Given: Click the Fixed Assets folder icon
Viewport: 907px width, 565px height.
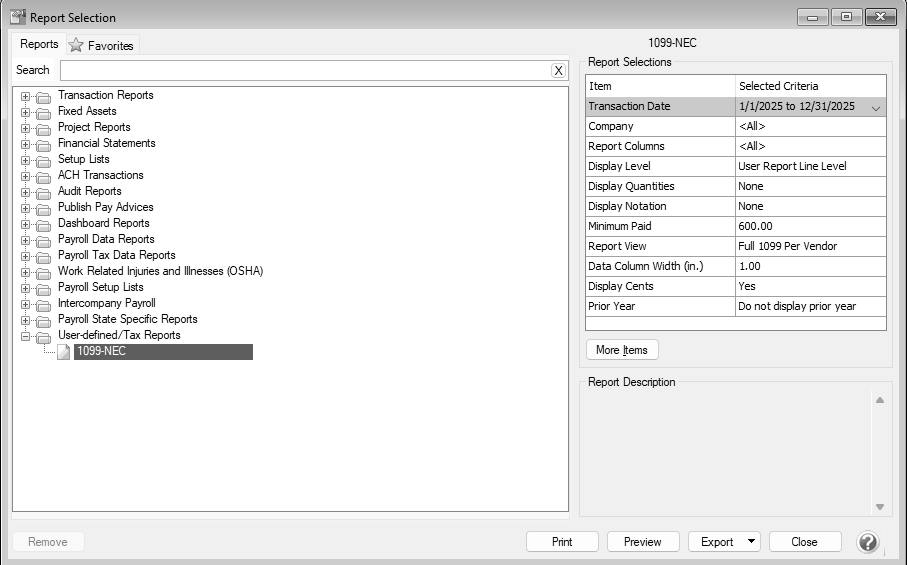Looking at the screenshot, I should (43, 112).
